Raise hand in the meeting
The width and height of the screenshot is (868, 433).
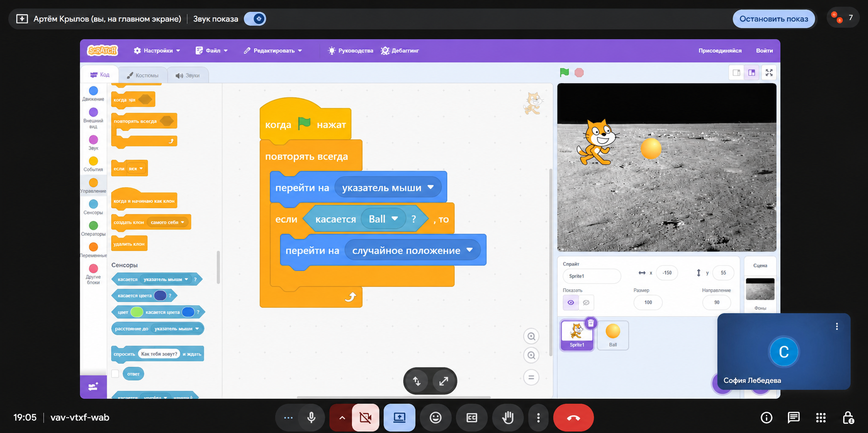click(x=508, y=417)
